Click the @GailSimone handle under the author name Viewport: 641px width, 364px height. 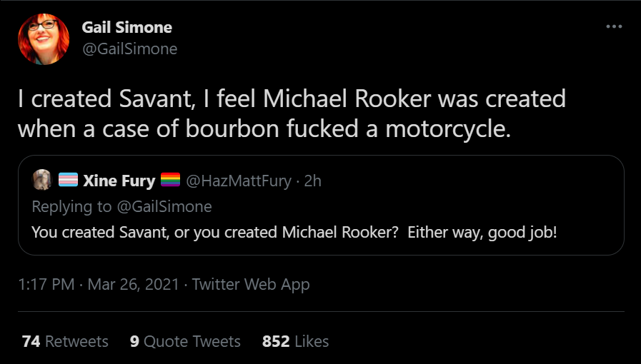(x=129, y=49)
